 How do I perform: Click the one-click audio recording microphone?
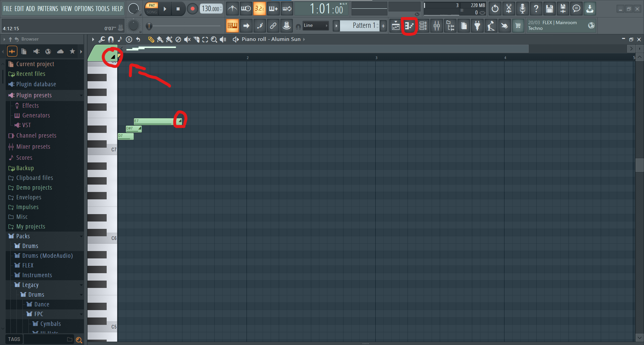pyautogui.click(x=522, y=9)
